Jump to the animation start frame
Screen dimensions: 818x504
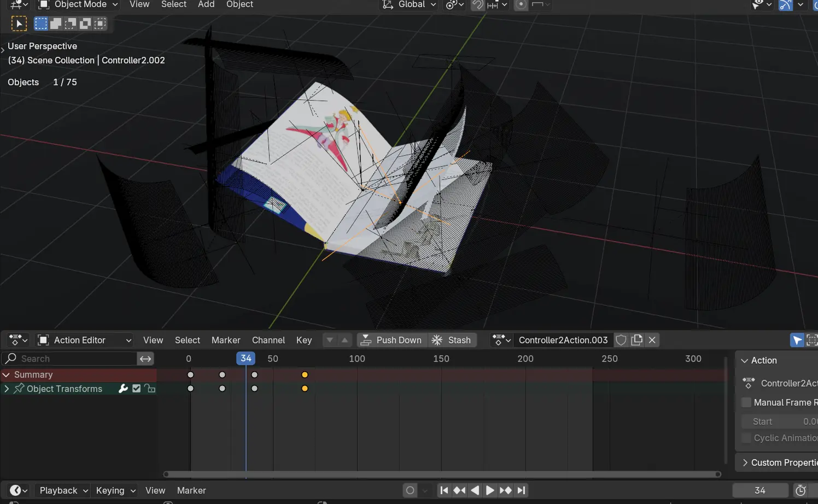point(444,490)
